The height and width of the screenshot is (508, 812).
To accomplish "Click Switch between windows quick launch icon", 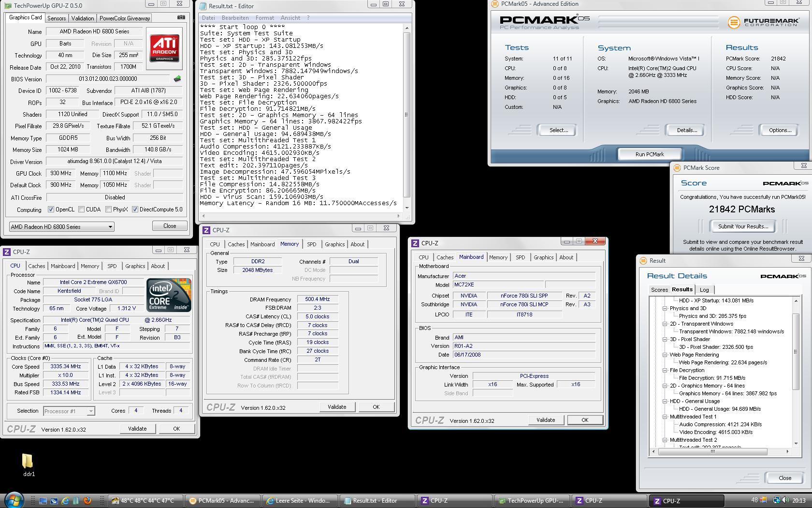I will (x=54, y=501).
